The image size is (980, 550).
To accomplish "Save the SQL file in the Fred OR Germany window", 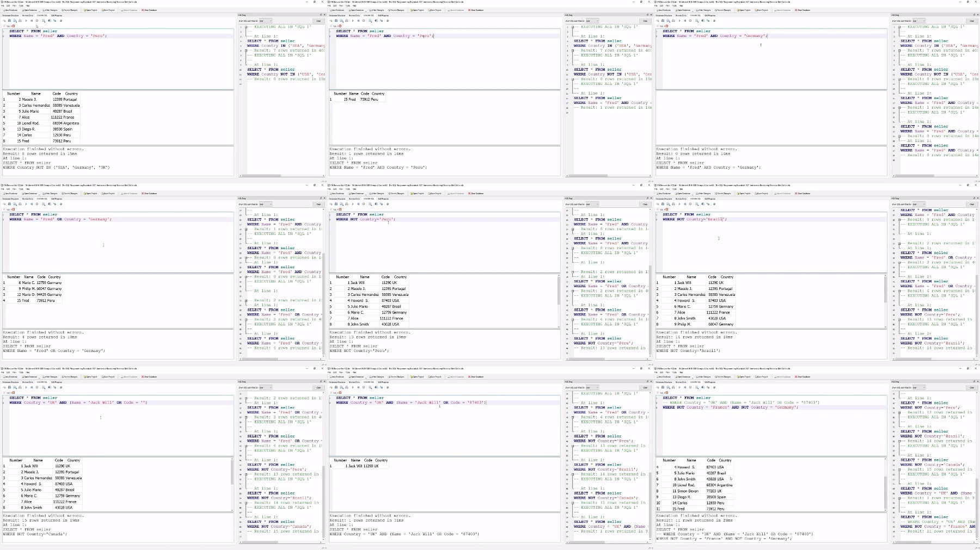I will coord(15,204).
